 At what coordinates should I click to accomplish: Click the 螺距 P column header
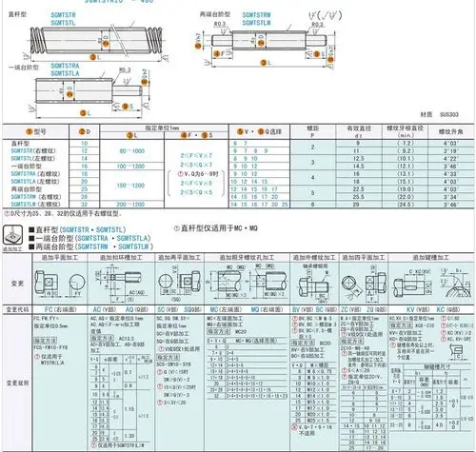[x=312, y=131]
